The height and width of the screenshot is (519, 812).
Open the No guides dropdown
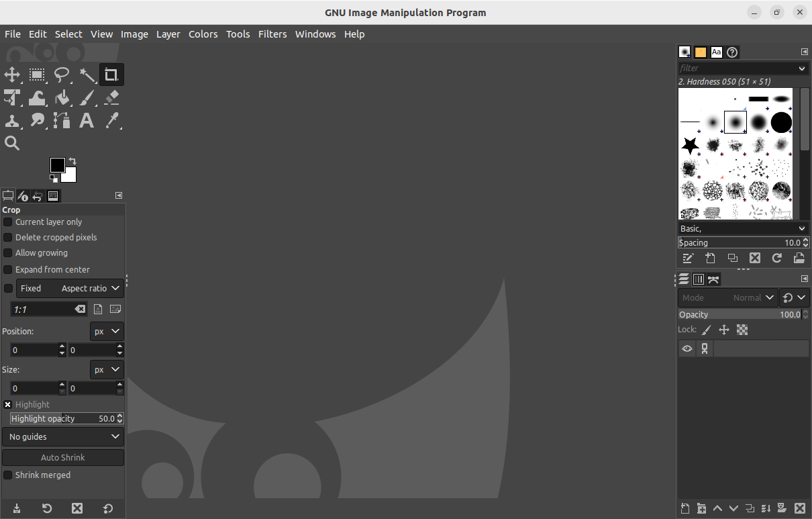pos(63,436)
